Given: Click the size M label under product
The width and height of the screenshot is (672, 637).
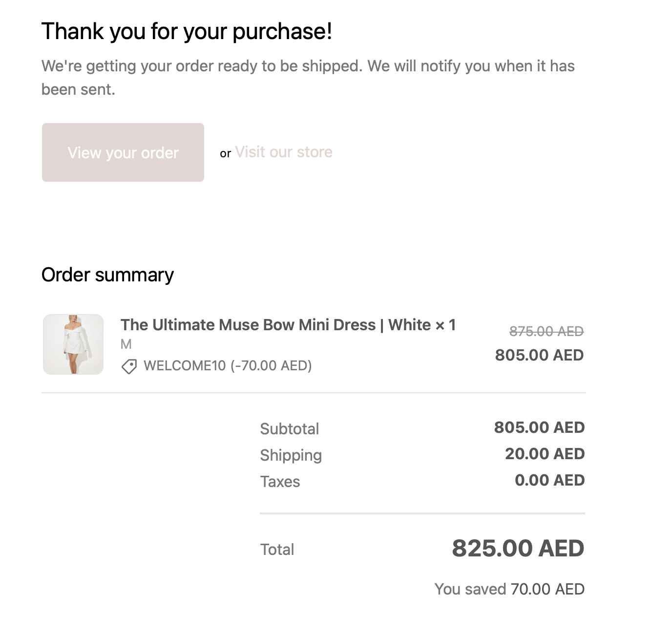Looking at the screenshot, I should tap(126, 344).
